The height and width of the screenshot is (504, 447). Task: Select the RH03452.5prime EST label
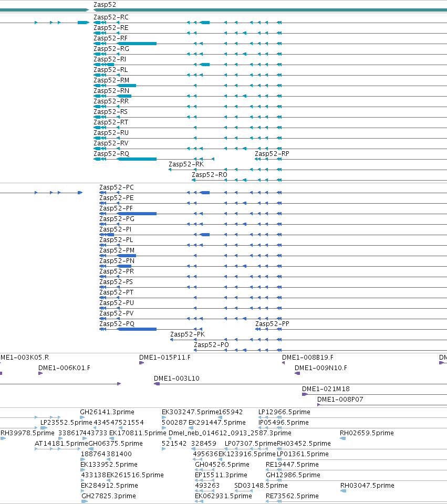pos(304,444)
